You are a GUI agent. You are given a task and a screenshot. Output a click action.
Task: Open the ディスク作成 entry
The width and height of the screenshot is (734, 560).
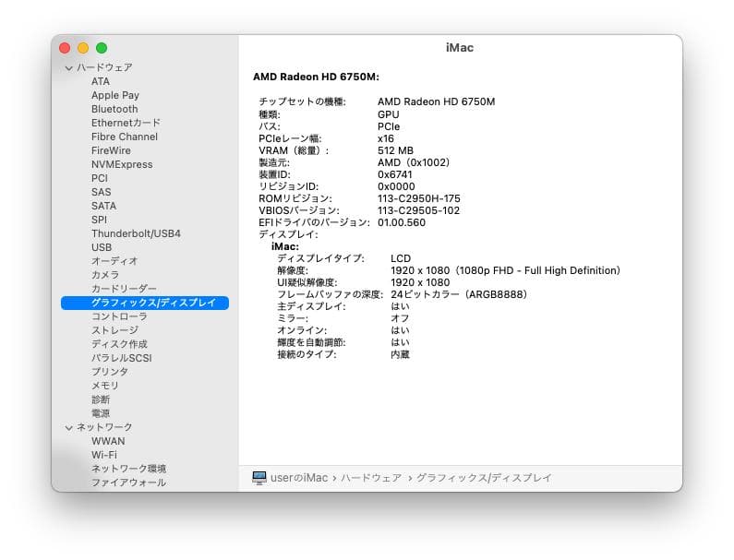point(119,344)
